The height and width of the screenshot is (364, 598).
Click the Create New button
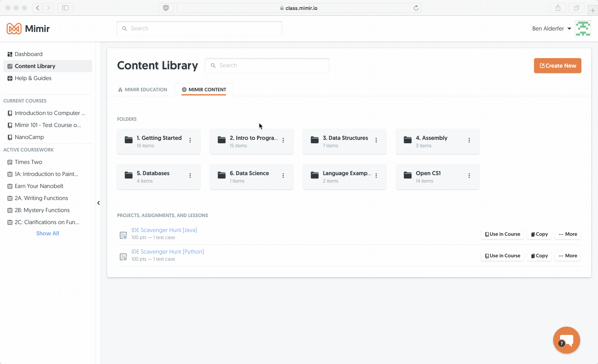pyautogui.click(x=558, y=66)
